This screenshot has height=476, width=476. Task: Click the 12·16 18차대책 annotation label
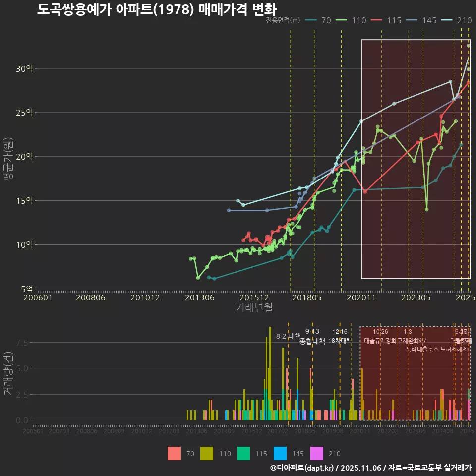[x=340, y=336]
